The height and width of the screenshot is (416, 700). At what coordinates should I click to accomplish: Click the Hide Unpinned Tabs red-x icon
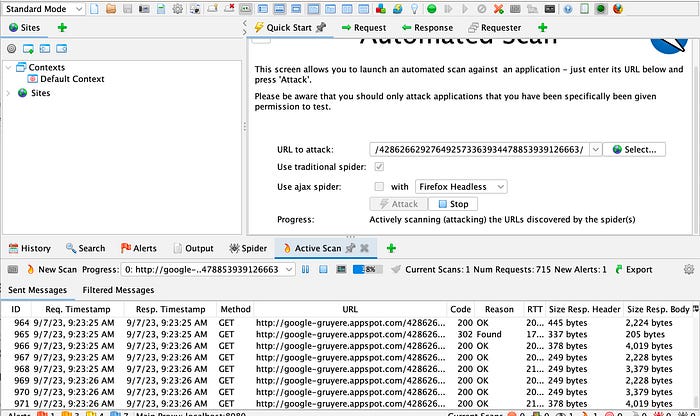click(x=229, y=8)
